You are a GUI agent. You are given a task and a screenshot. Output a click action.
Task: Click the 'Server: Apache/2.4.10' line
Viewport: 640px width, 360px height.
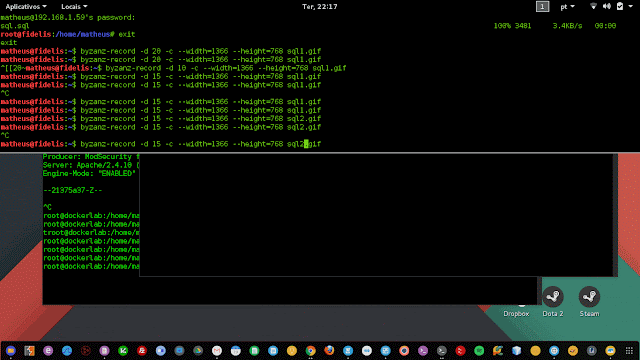point(91,165)
